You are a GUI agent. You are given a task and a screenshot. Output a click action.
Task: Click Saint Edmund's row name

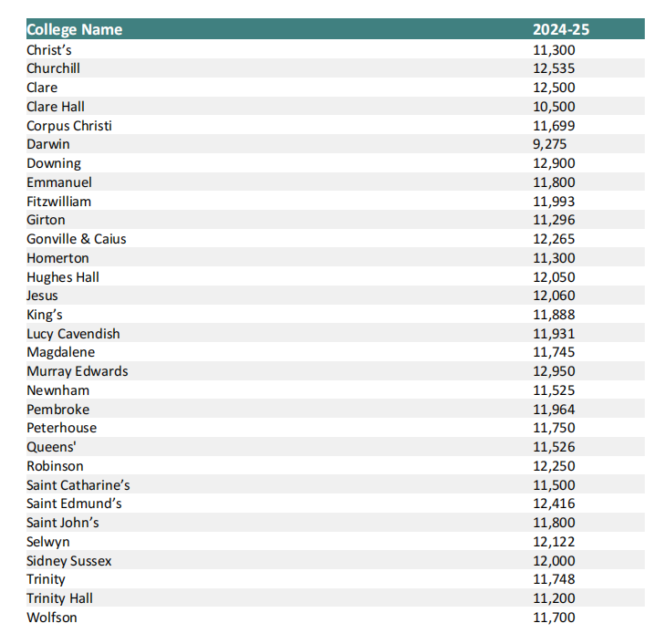(74, 504)
